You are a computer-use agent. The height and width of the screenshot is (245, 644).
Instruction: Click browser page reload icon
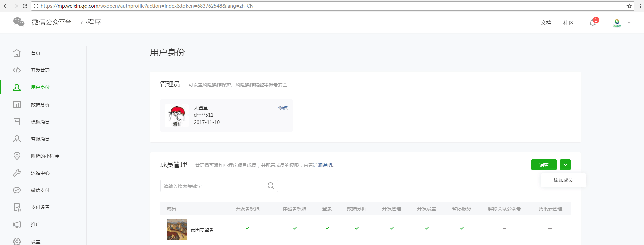pyautogui.click(x=25, y=6)
